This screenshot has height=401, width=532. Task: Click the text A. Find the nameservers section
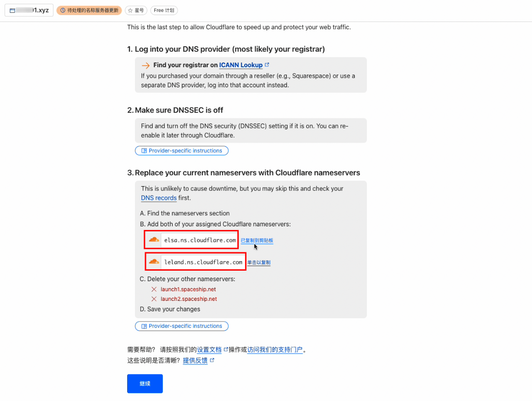click(185, 213)
